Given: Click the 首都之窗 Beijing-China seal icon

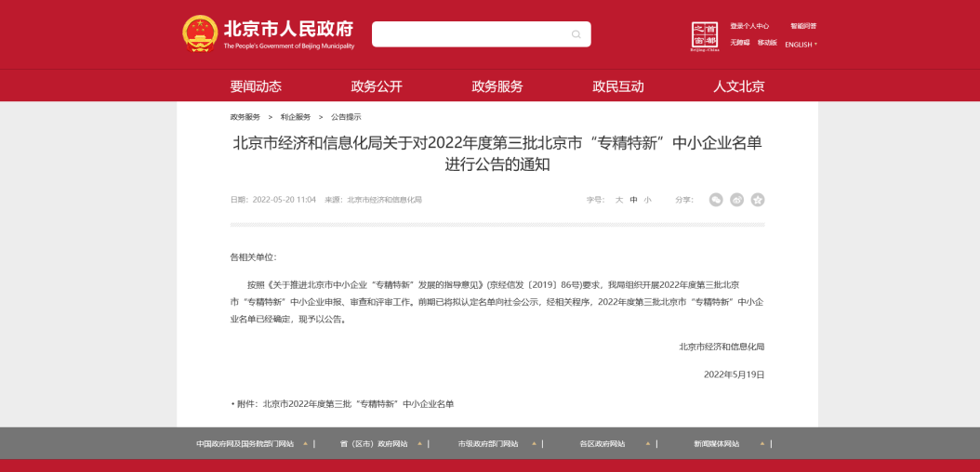Looking at the screenshot, I should coord(705,35).
